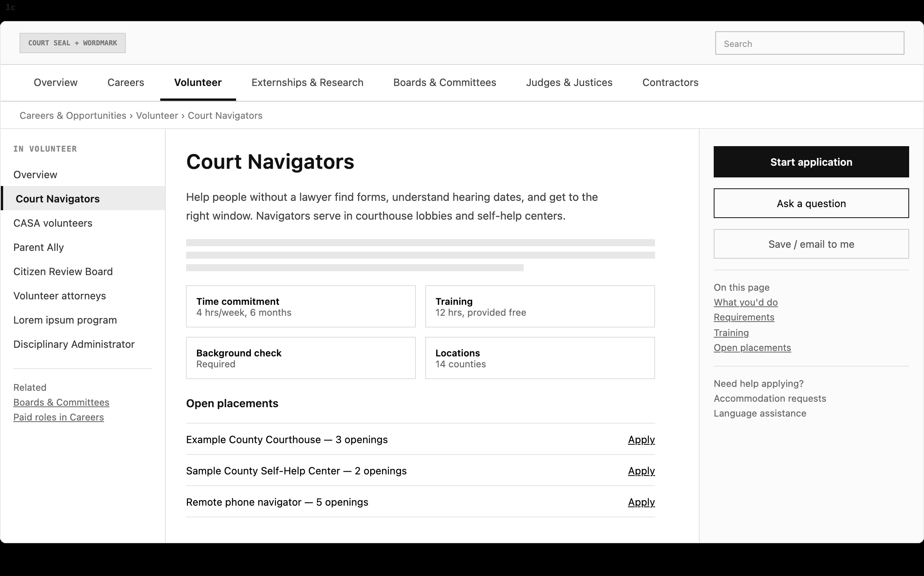This screenshot has height=576, width=924.
Task: Select the Volunteer tab
Action: 198,82
